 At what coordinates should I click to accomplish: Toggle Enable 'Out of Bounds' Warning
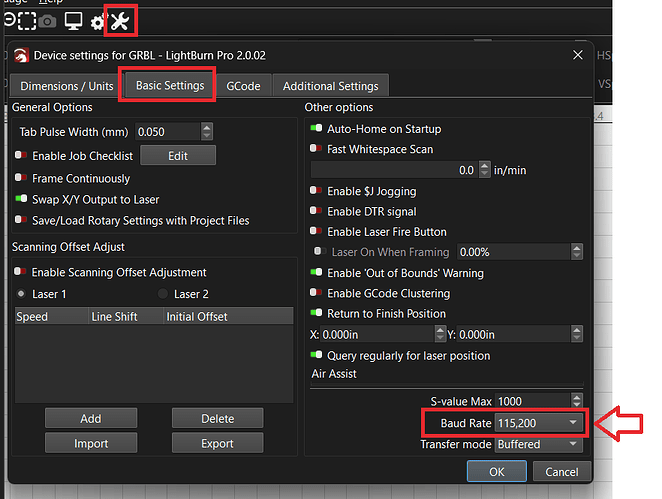(x=316, y=272)
